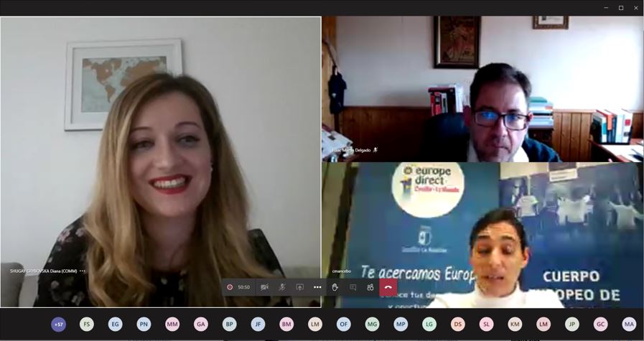
Task: Open the share content tray
Action: (x=299, y=287)
